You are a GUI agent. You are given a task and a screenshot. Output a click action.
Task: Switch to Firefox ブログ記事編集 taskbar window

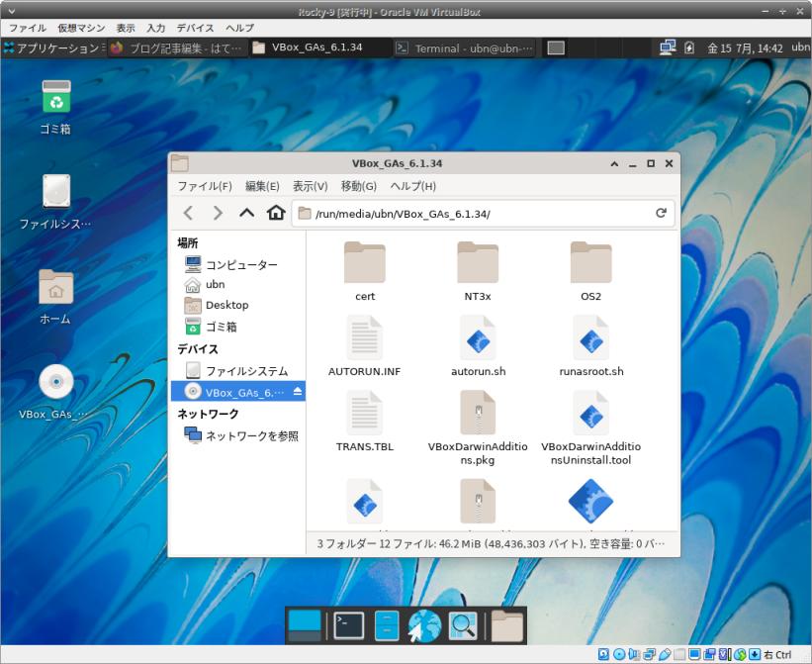[x=177, y=48]
